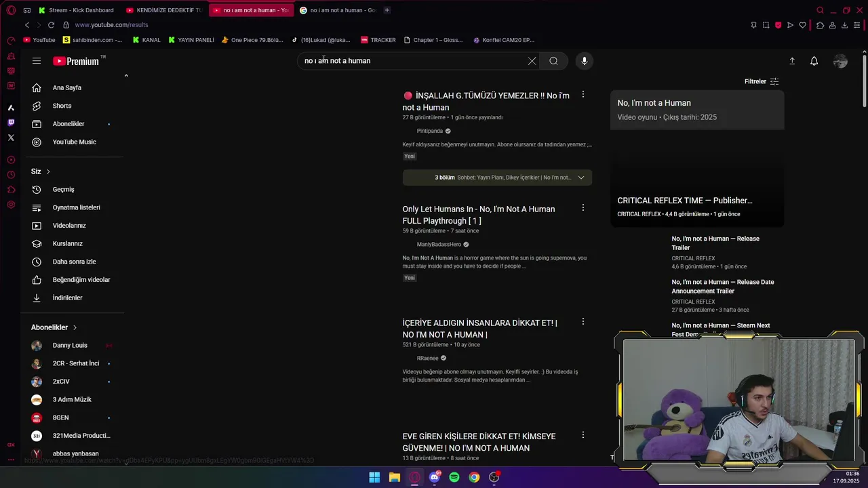Viewport: 868px width, 488px height.
Task: Open Twitch in Opera sidebar
Action: coord(11,123)
